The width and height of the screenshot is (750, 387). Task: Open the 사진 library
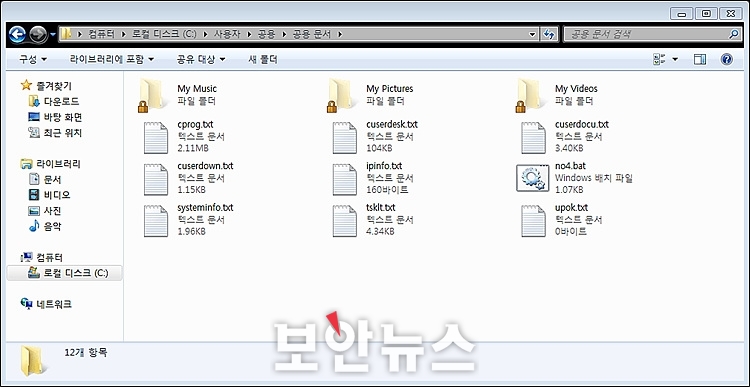[53, 211]
